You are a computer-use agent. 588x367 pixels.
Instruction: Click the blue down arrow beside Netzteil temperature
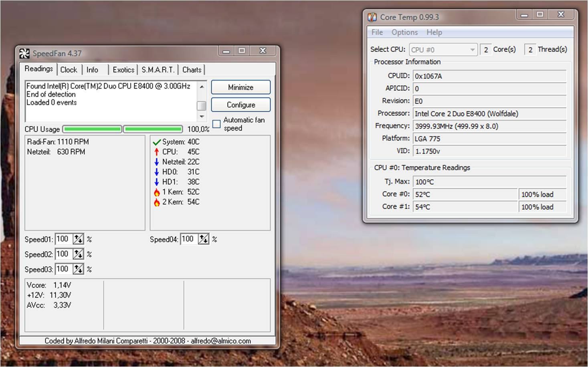[x=157, y=162]
